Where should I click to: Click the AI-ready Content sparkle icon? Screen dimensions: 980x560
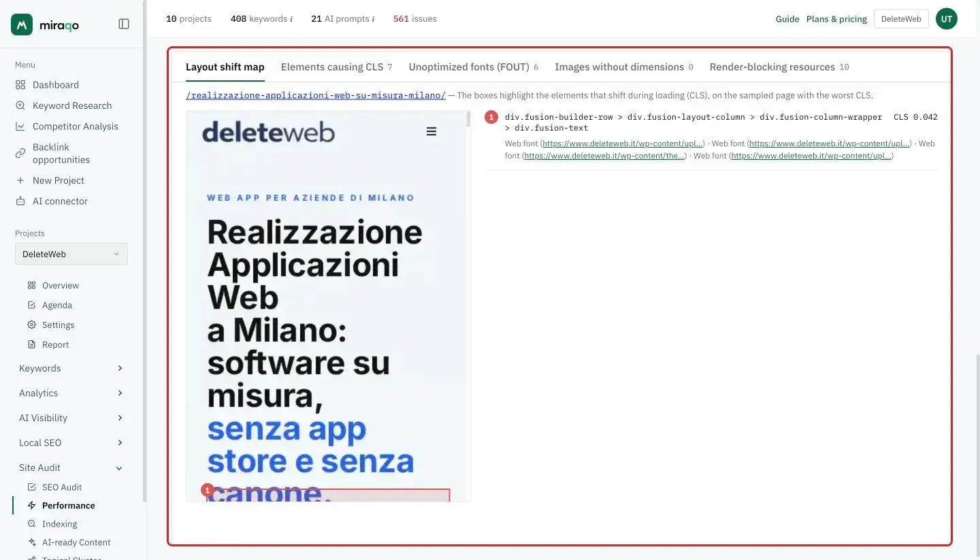pos(31,542)
